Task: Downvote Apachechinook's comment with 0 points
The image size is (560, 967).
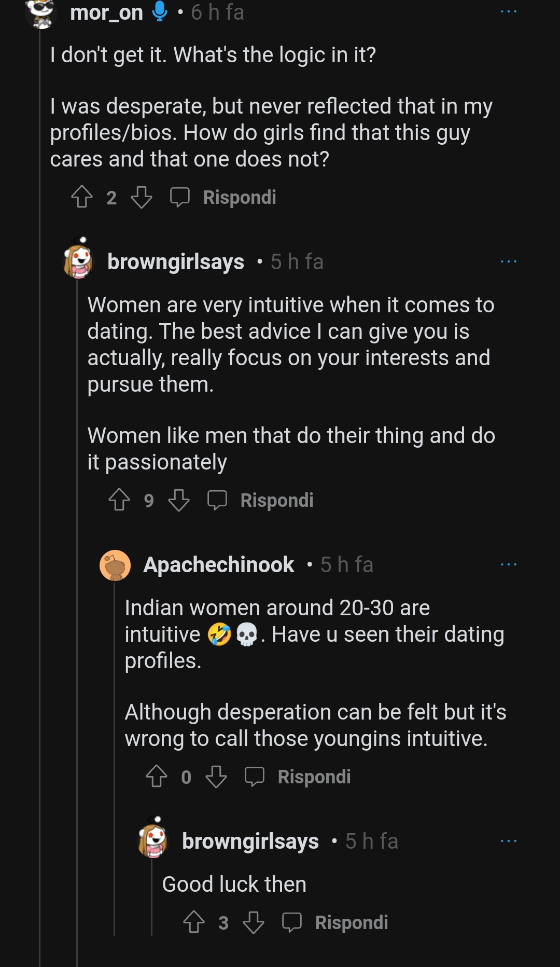Action: point(216,777)
